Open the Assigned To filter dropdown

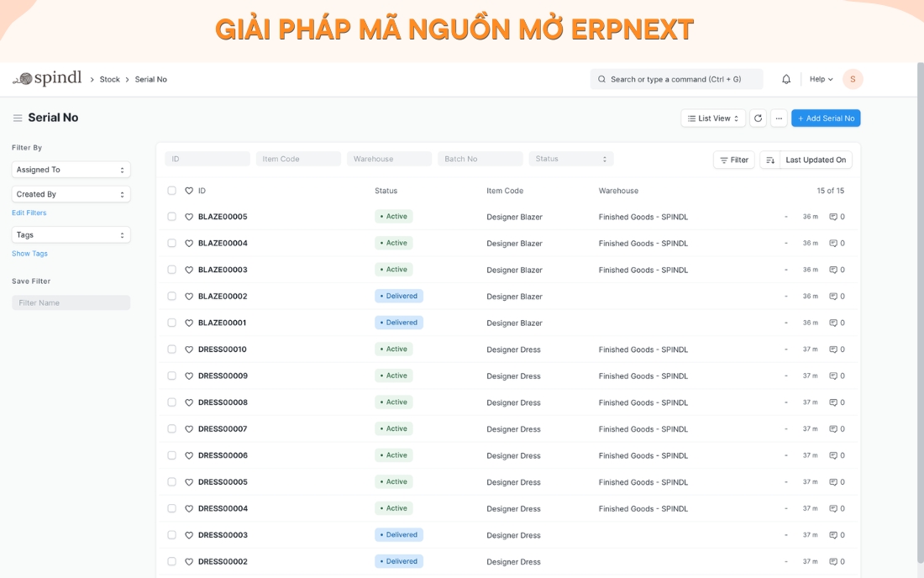pyautogui.click(x=71, y=170)
